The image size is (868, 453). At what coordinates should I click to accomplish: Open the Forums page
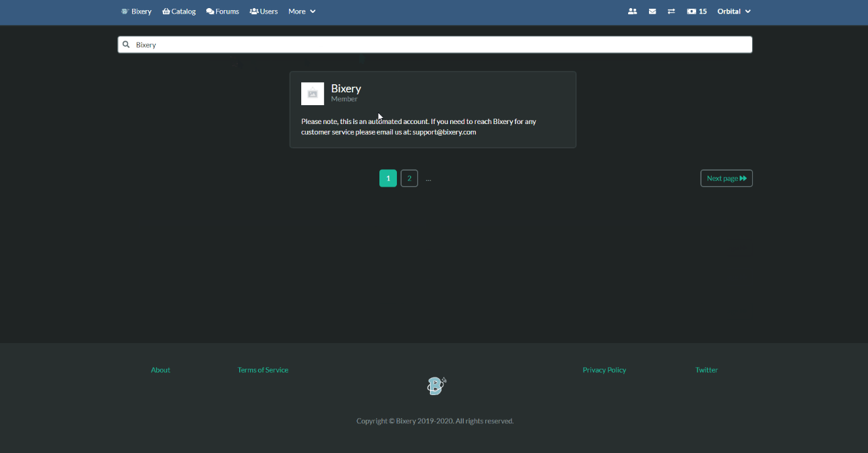tap(222, 11)
